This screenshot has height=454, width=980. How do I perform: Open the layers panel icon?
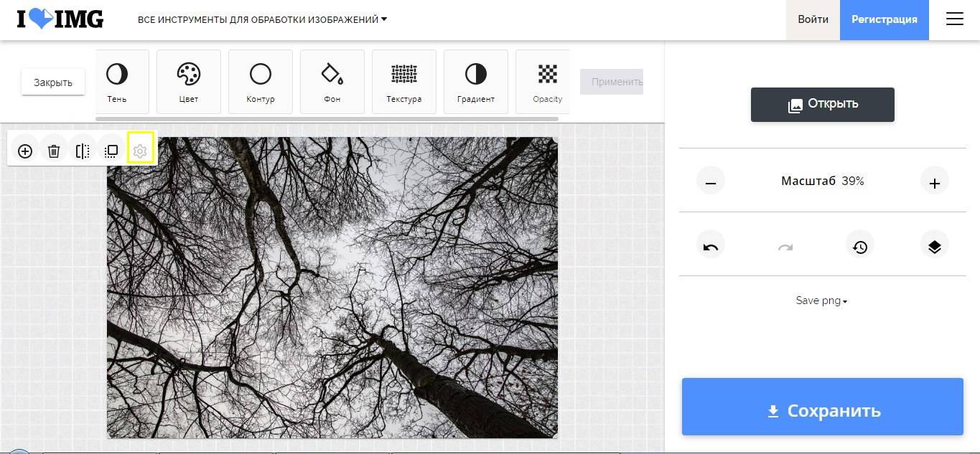point(934,247)
